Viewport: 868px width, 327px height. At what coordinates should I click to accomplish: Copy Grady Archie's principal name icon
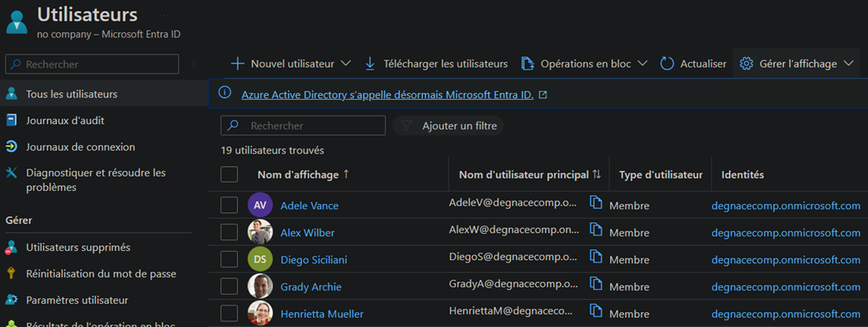(x=595, y=284)
